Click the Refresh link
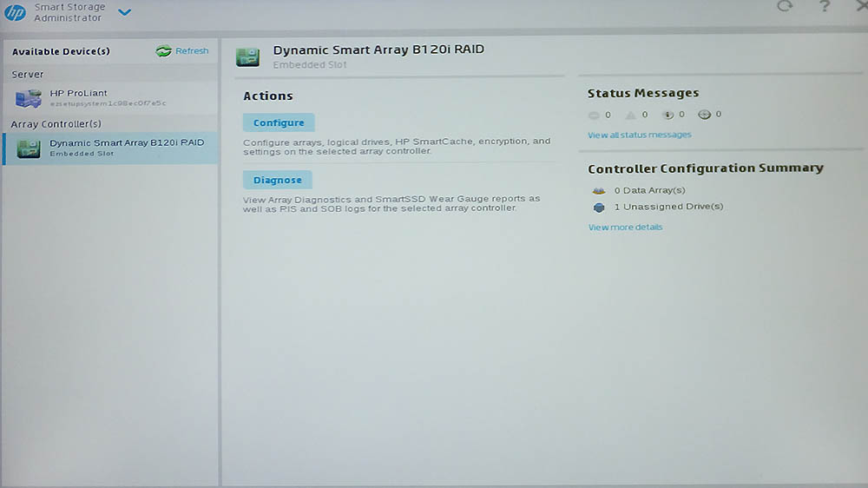The width and height of the screenshot is (868, 488). coord(192,51)
